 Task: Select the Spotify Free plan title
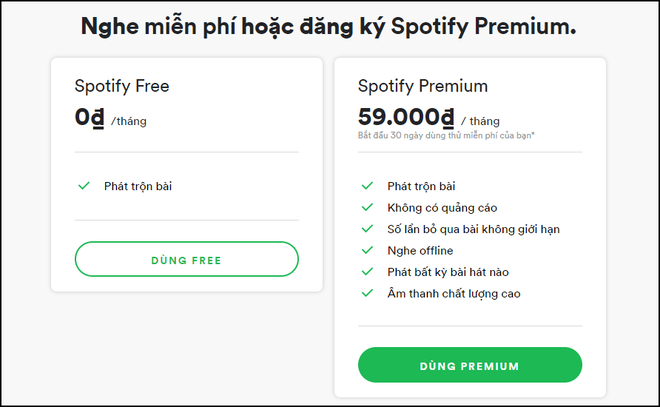[x=122, y=86]
